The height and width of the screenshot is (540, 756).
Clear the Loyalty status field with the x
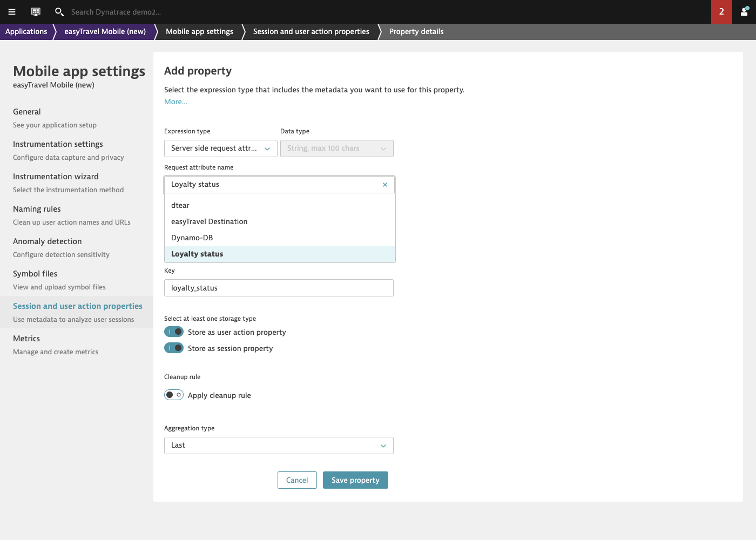tap(385, 185)
